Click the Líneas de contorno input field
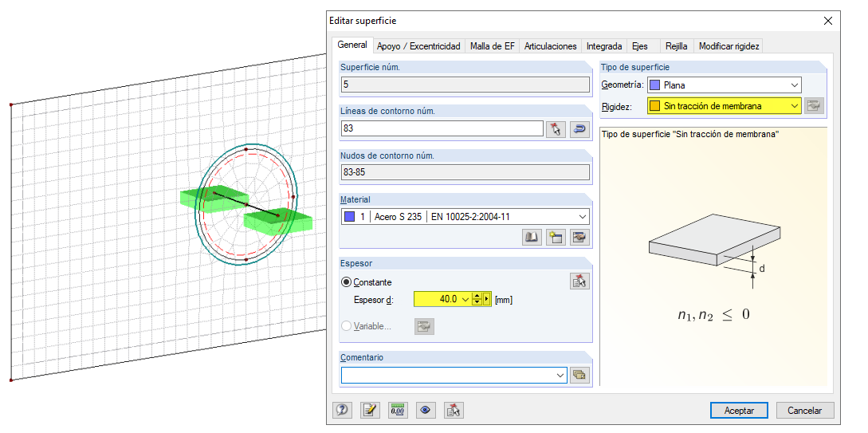868x433 pixels. 442,128
